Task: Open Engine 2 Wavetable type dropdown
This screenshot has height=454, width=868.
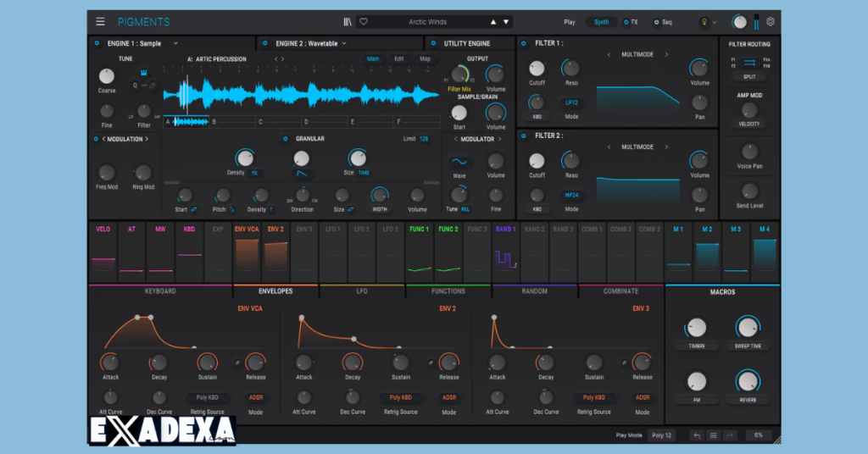Action: tap(345, 42)
